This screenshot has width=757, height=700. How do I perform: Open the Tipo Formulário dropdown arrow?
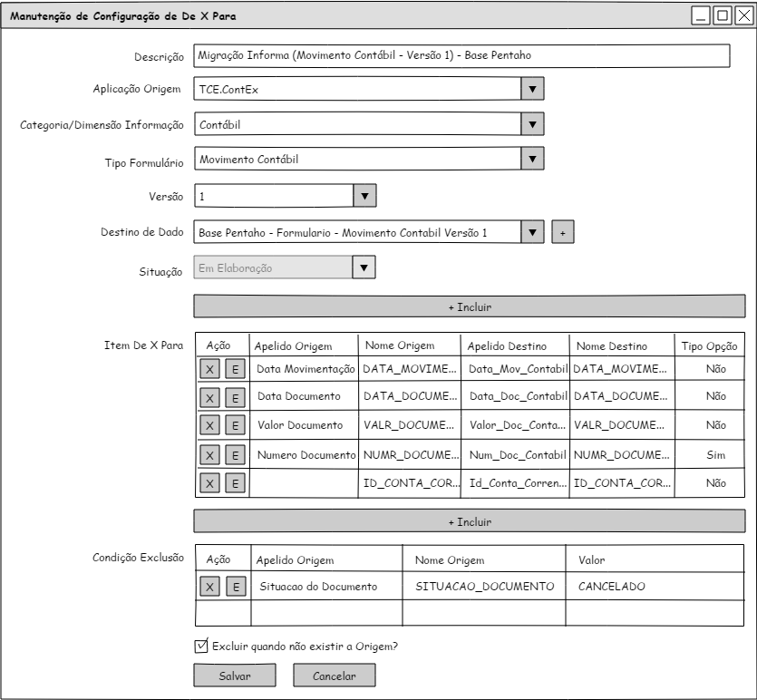(x=532, y=160)
